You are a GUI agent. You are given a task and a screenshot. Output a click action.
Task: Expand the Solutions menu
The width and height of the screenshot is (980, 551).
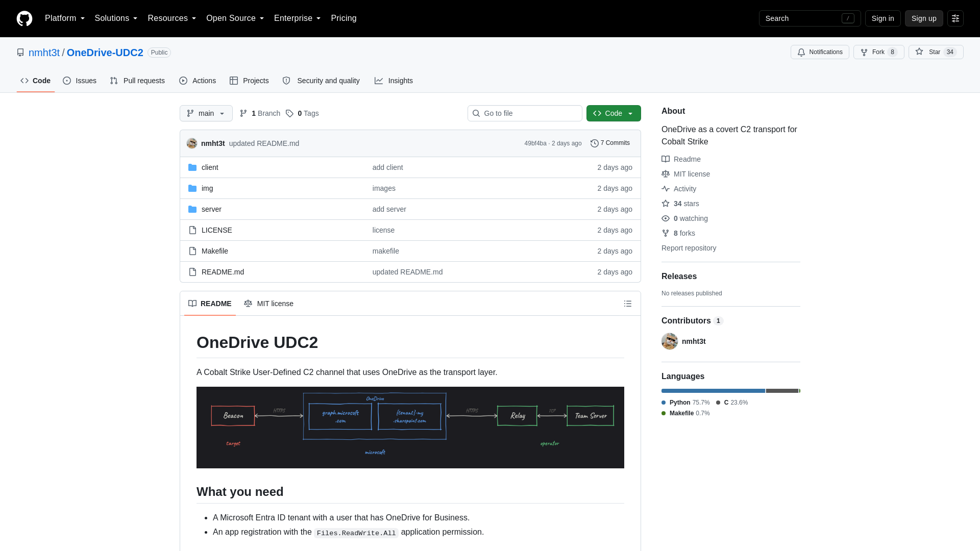click(x=116, y=18)
